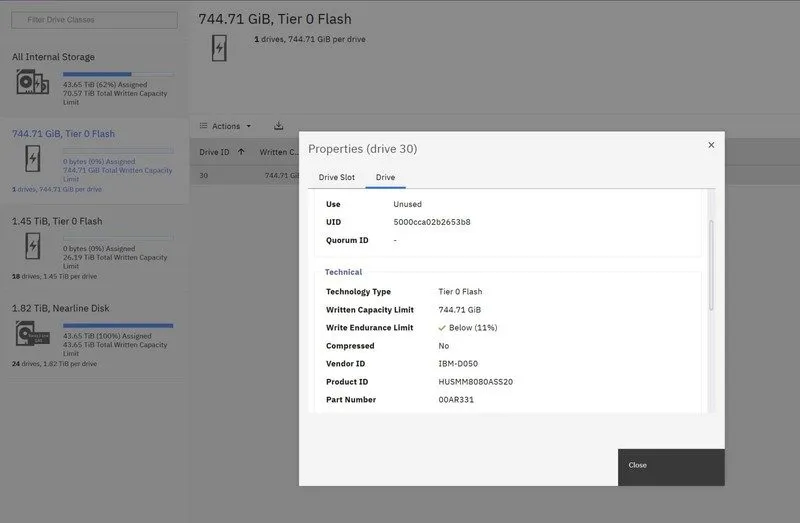Screen dimensions: 800x523
Task: Click the Nearline Disk 100% assigned bar
Action: [118, 326]
